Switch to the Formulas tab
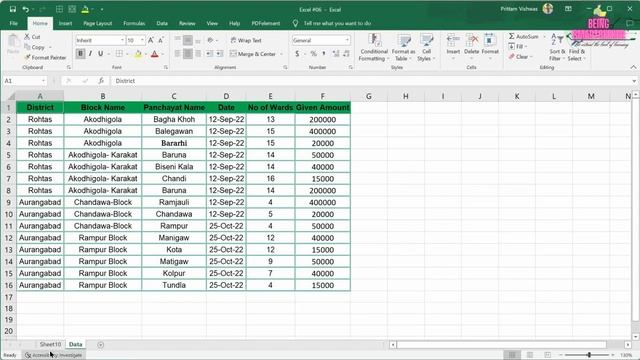640x360 pixels. [134, 23]
